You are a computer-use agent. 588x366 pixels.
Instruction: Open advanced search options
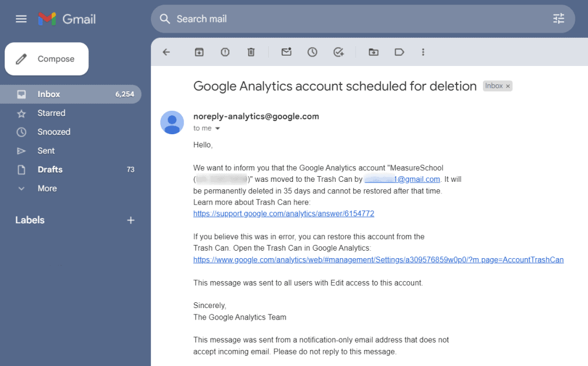tap(558, 18)
